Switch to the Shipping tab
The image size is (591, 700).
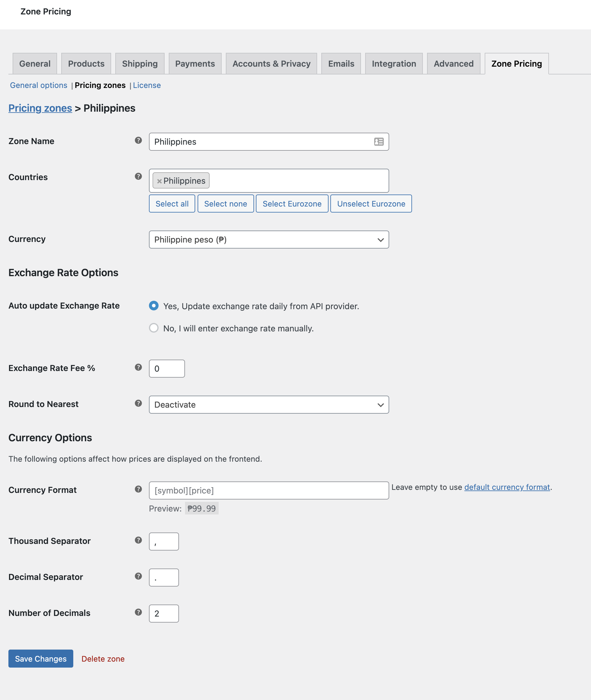click(140, 64)
